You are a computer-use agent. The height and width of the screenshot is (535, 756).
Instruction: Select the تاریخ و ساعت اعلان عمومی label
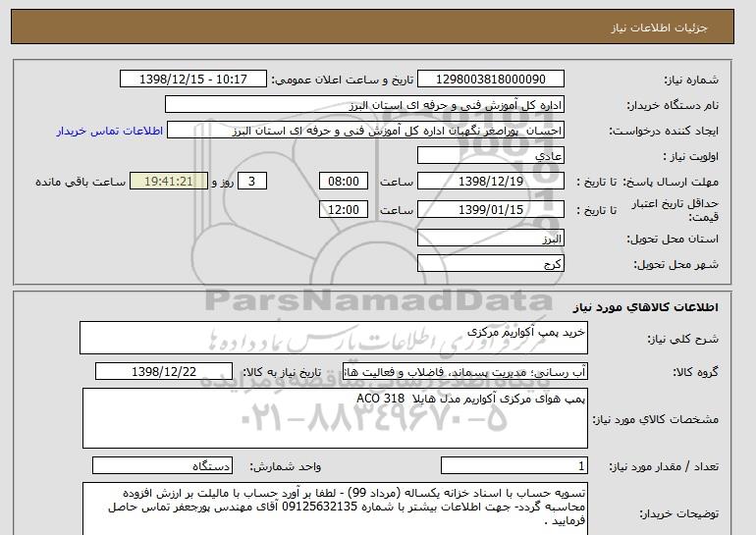[x=343, y=80]
